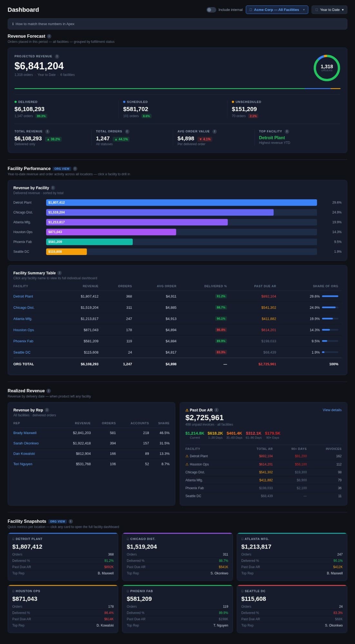
Task: Click warning icon on Detroit Plant AR row
Action: [x=187, y=456]
